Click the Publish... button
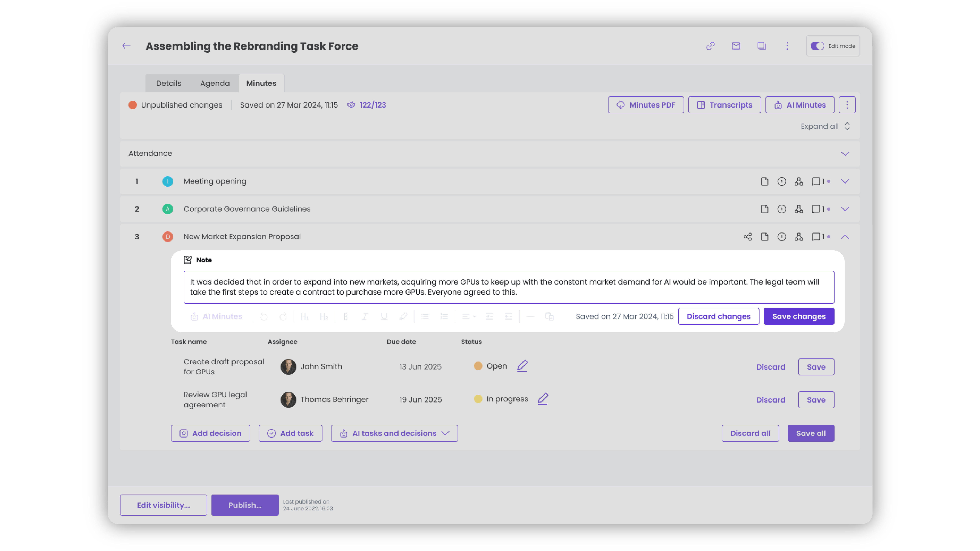The width and height of the screenshot is (980, 551). tap(245, 505)
